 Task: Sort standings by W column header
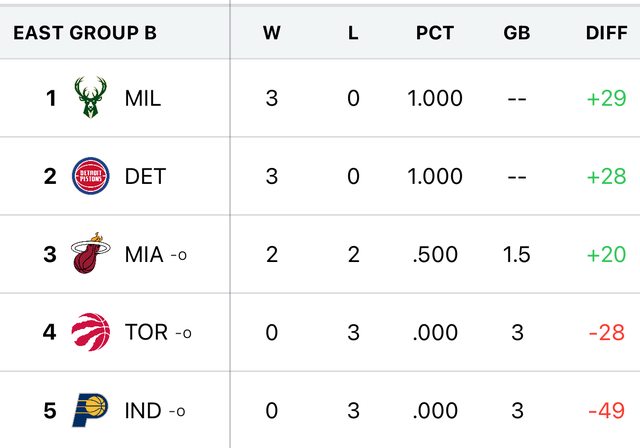coord(271,33)
